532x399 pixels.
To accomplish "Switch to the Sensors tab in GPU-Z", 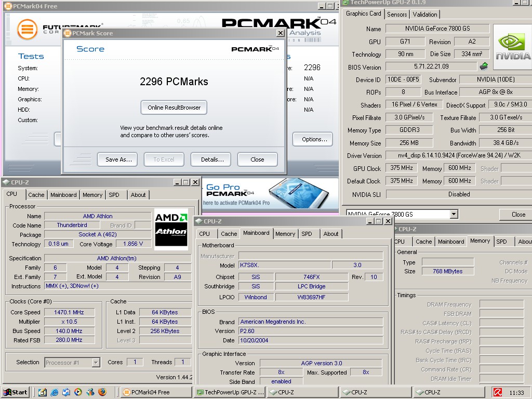I will pos(396,14).
